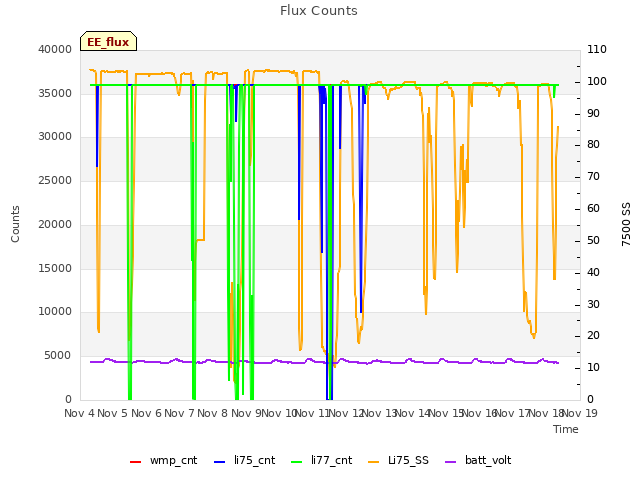
Task: Click the Flux Counts chart title
Action: (319, 11)
